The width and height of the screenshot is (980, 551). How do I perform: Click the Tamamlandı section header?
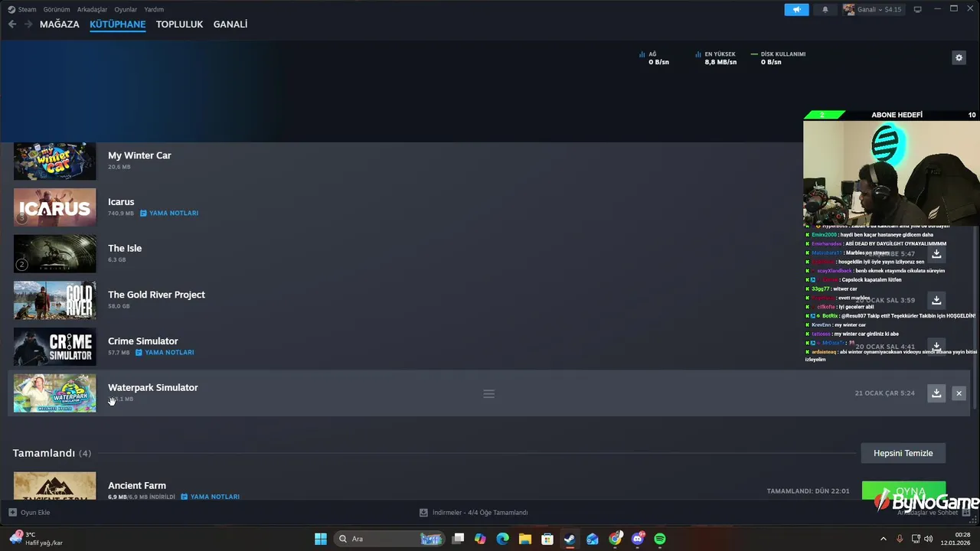coord(52,453)
